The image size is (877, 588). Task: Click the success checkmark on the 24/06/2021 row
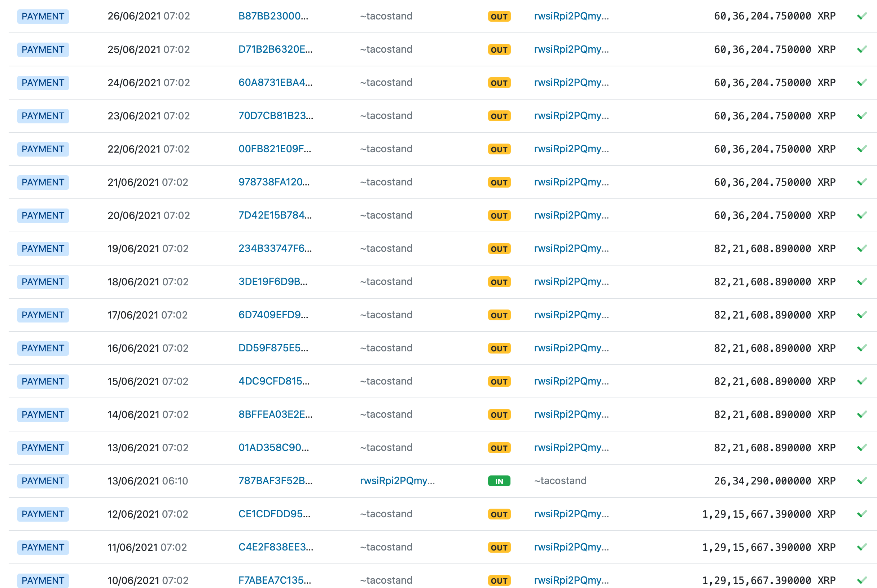(x=862, y=83)
